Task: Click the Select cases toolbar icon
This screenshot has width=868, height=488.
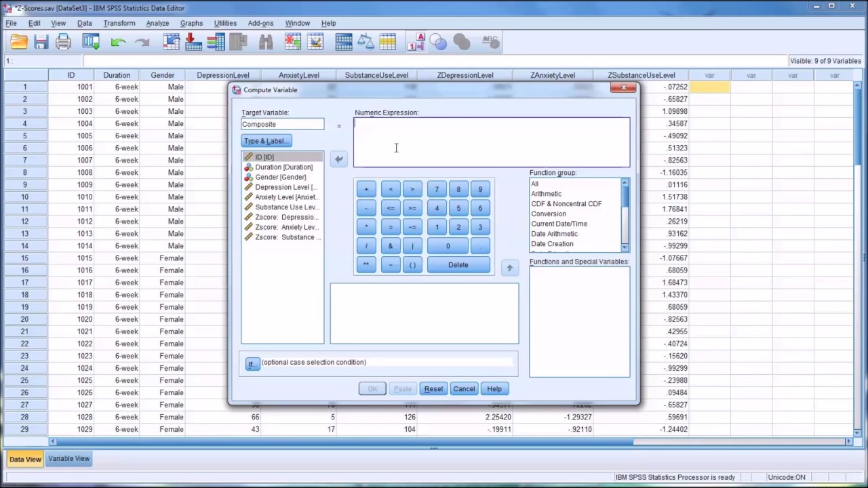Action: click(388, 42)
